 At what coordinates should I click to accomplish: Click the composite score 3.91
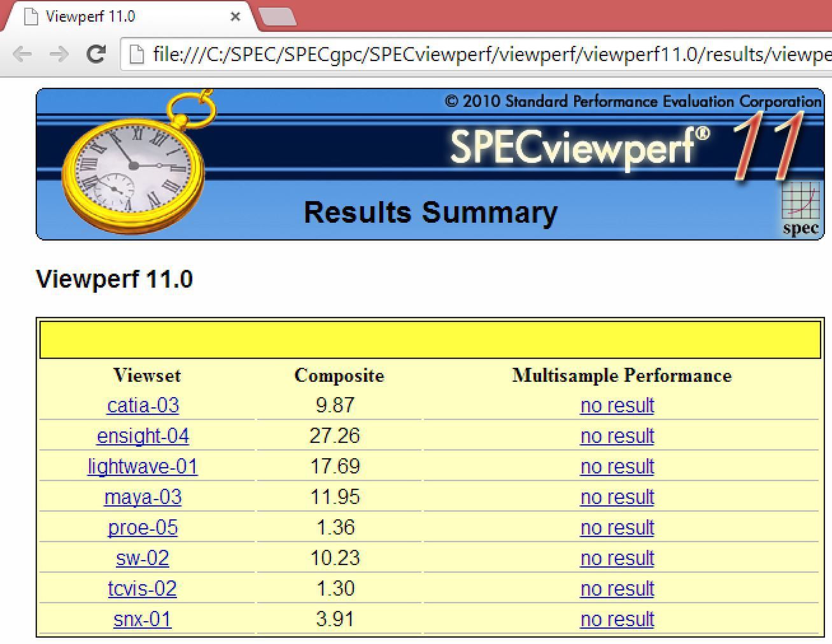tap(335, 619)
